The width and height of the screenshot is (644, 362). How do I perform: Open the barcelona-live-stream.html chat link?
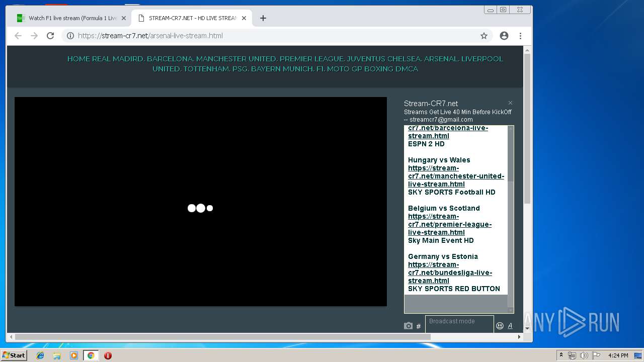click(448, 132)
